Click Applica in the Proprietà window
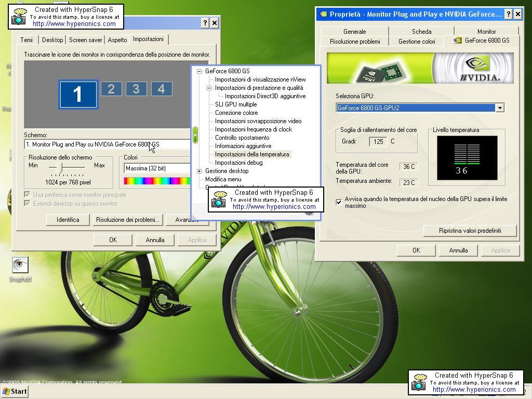Screen dimensions: 532x399 tap(500, 250)
